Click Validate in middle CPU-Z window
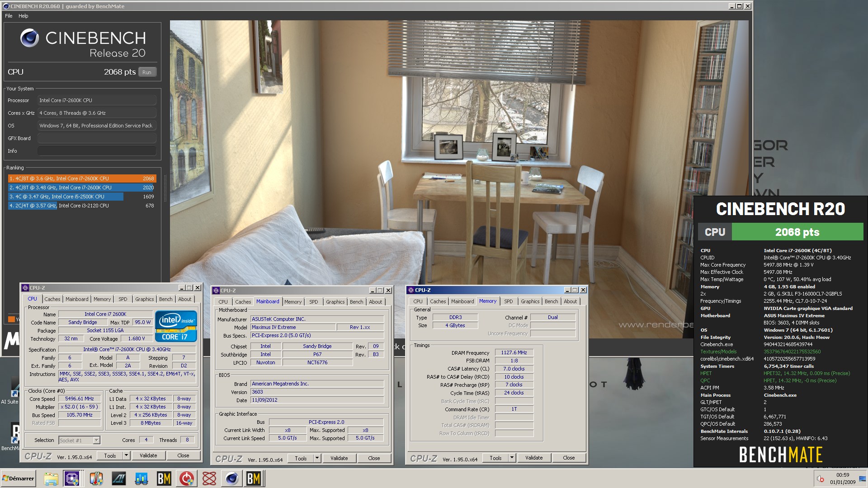This screenshot has height=488, width=868. pos(339,458)
